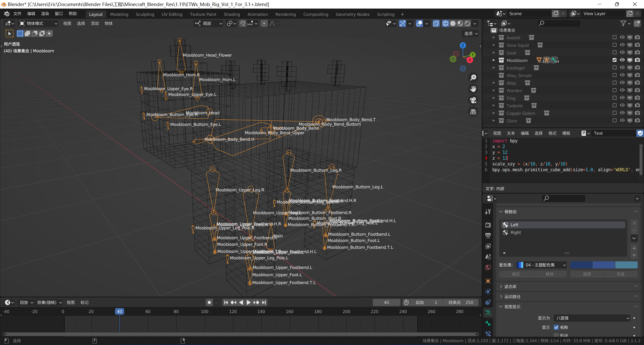Viewport: 644px width, 345px height.
Task: Toggle X-ray display icon in header
Action: tap(436, 23)
